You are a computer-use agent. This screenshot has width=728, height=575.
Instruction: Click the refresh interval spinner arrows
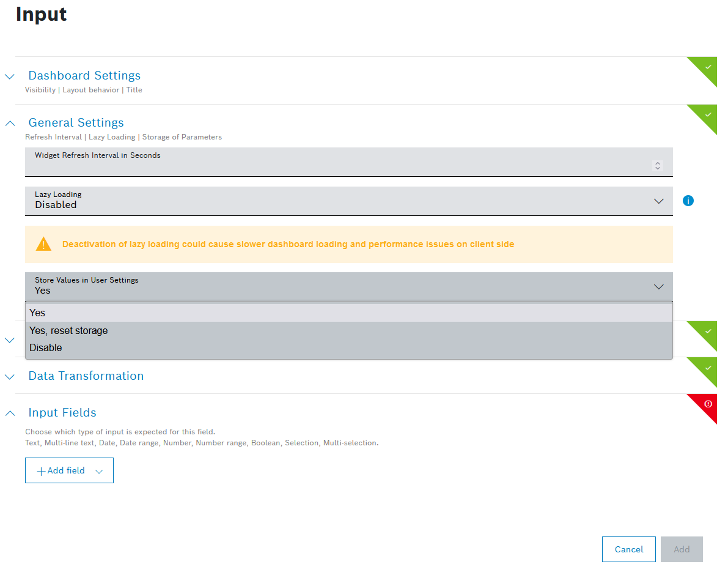click(x=658, y=165)
